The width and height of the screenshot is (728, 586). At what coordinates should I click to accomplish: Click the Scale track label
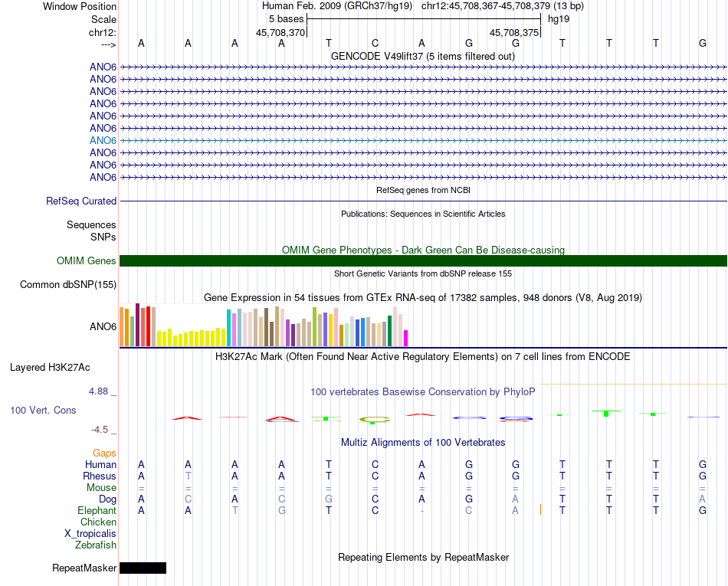pyautogui.click(x=103, y=19)
